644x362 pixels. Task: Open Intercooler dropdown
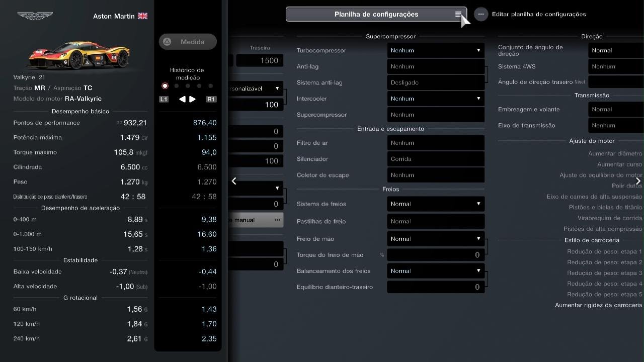436,99
